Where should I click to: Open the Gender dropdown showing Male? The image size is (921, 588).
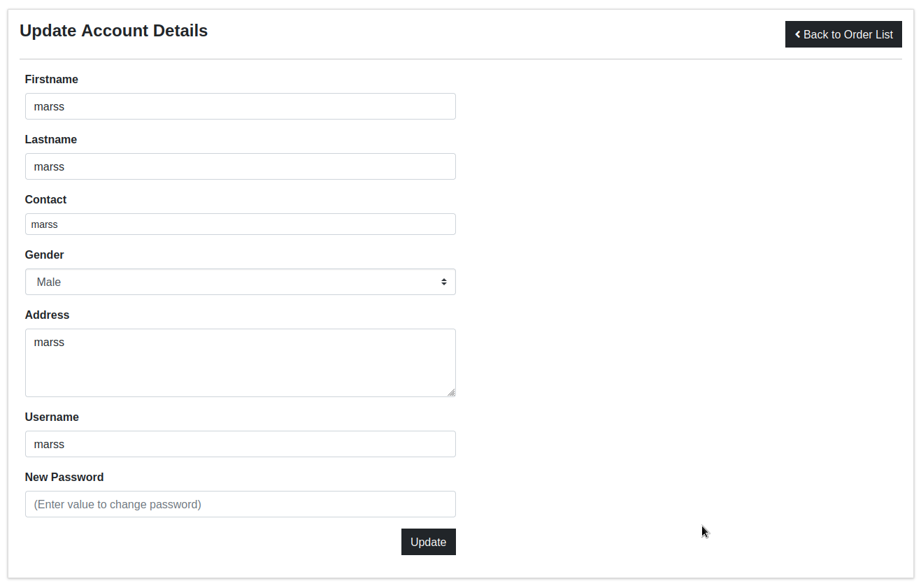240,282
